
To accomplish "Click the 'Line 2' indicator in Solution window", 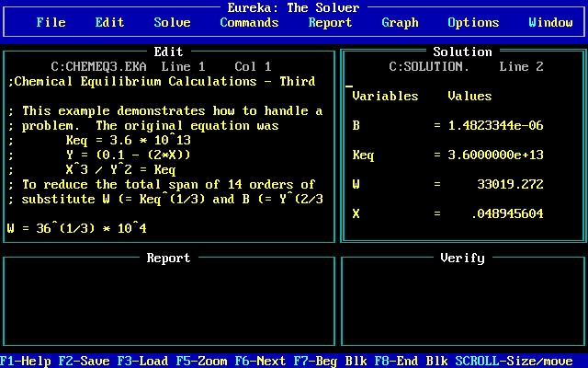I will pyautogui.click(x=522, y=66).
